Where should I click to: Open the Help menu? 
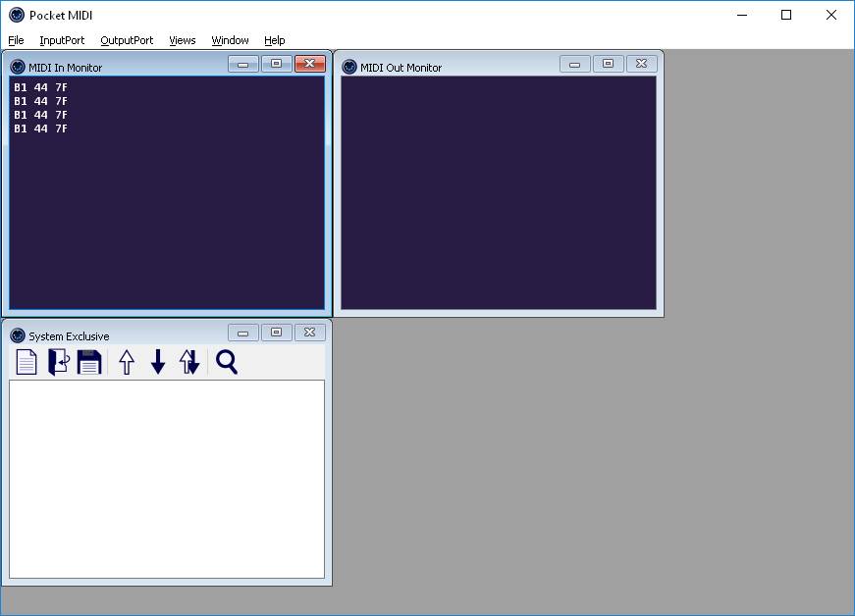[x=274, y=40]
